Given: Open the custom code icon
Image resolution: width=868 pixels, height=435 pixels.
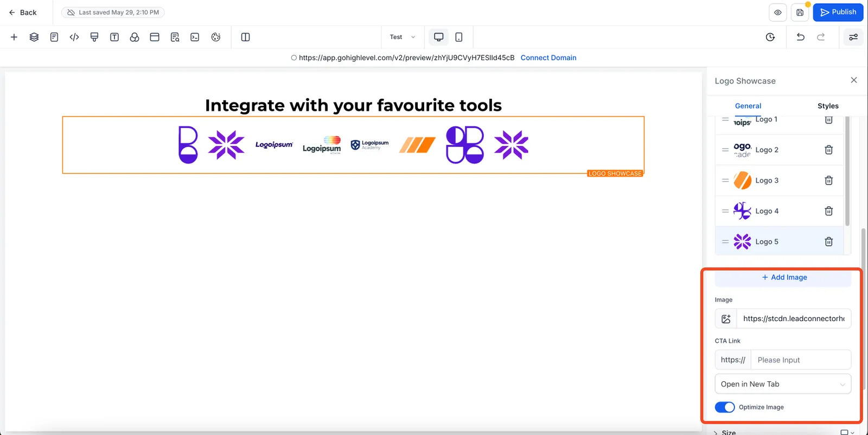Looking at the screenshot, I should 74,37.
